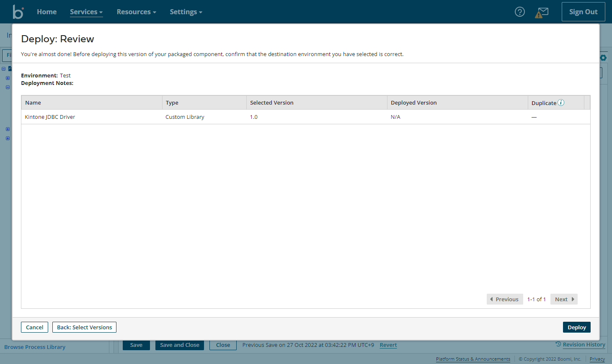Click the gear icon behind the dialog

pos(603,58)
